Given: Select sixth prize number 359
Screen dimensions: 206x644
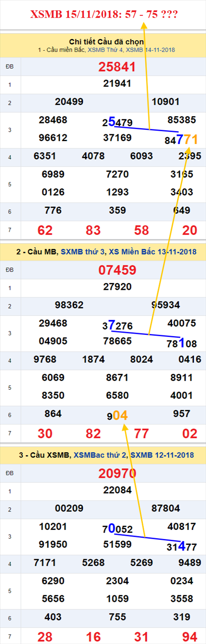Looking at the screenshot, I should [x=117, y=211].
